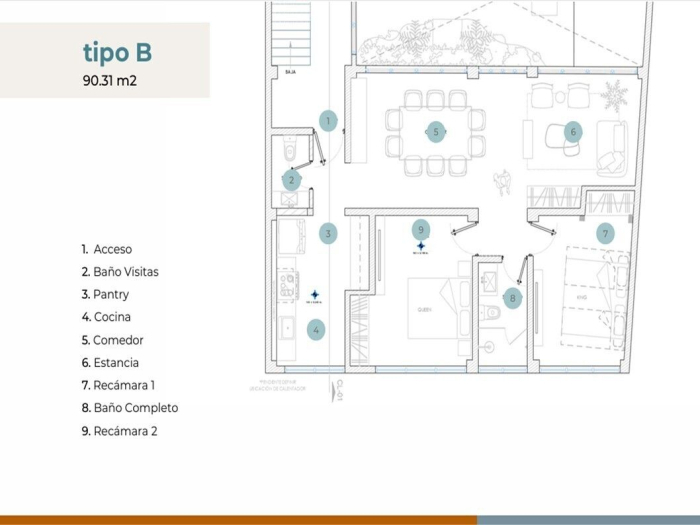Screen dimensions: 700x525
Task: Click legend entry '8. Baño Completo'
Action: point(130,408)
